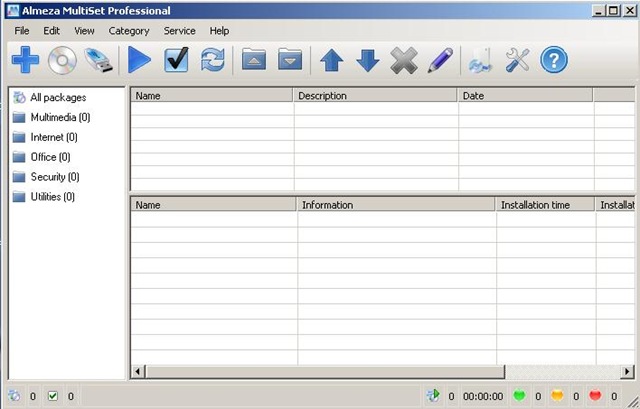The image size is (640, 409).
Task: Open the Edit menu
Action: click(x=51, y=31)
